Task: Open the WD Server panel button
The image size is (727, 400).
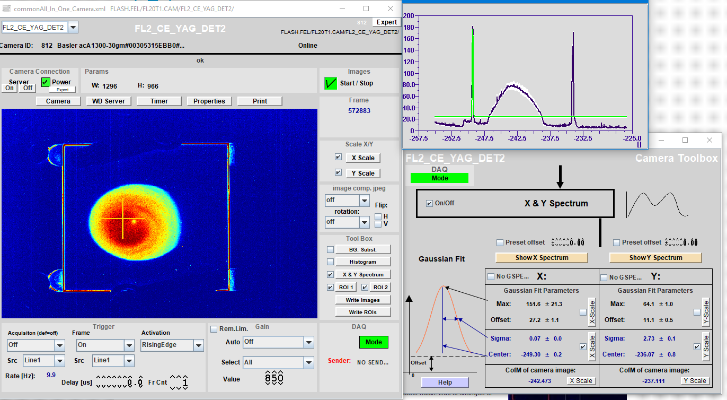Action: (108, 101)
